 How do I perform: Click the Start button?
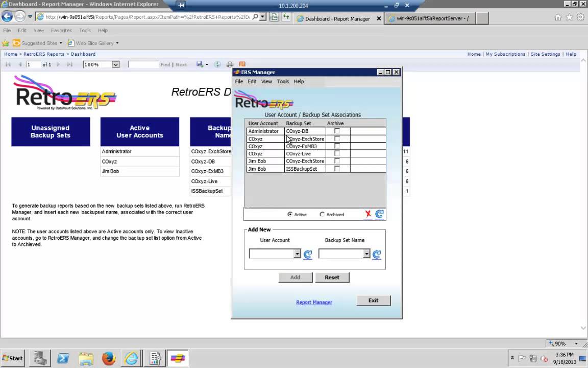pos(13,358)
